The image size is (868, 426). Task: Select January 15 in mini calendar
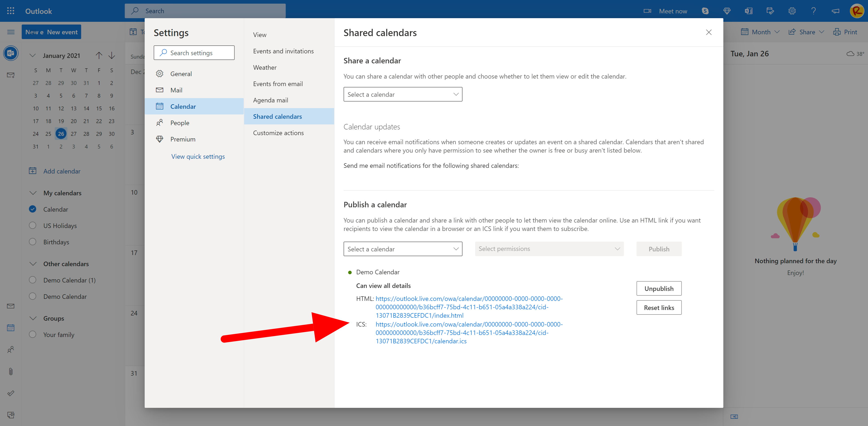[x=99, y=108]
